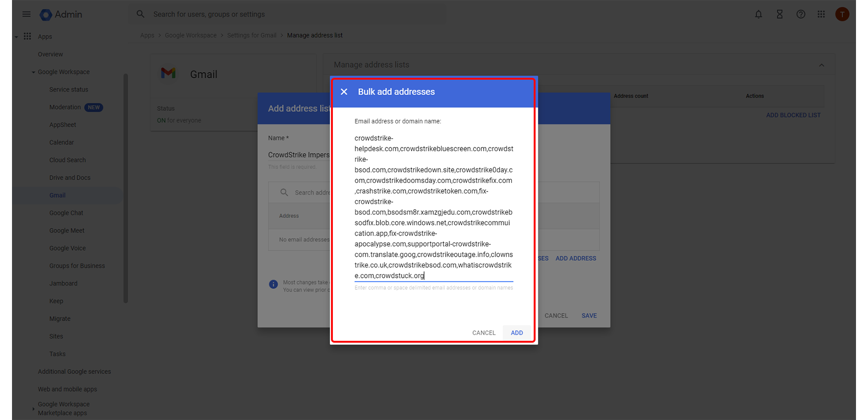Image resolution: width=868 pixels, height=420 pixels.
Task: Click the search magnifier icon in top bar
Action: tap(140, 14)
